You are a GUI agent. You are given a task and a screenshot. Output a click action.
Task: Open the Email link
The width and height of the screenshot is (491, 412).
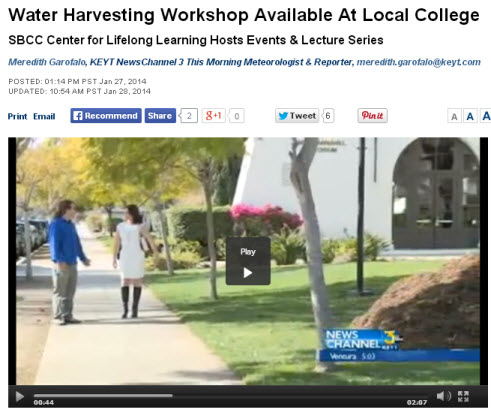pyautogui.click(x=44, y=116)
